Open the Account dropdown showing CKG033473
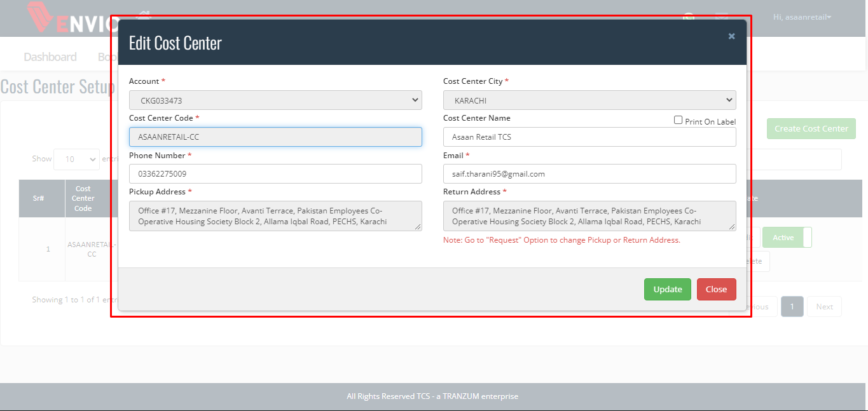The width and height of the screenshot is (868, 411). click(x=275, y=100)
